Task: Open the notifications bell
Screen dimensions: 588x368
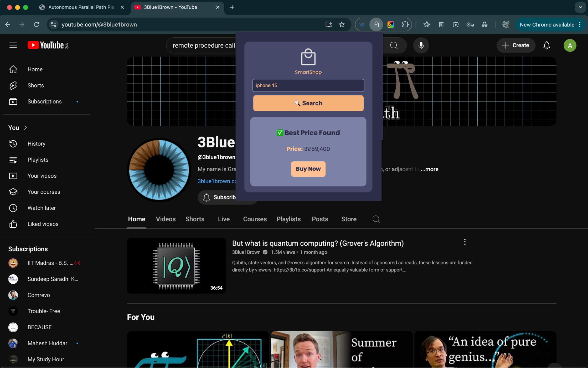Action: click(546, 45)
